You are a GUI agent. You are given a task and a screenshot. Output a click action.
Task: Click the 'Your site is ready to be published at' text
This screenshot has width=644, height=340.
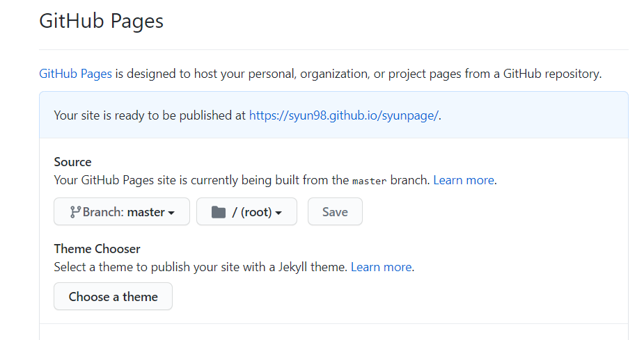(150, 115)
